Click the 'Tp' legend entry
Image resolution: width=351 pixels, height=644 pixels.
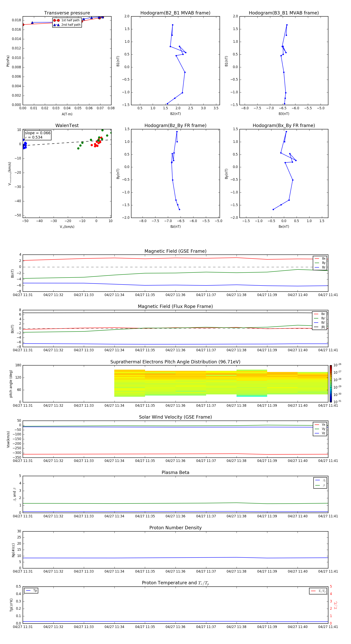click(31, 591)
